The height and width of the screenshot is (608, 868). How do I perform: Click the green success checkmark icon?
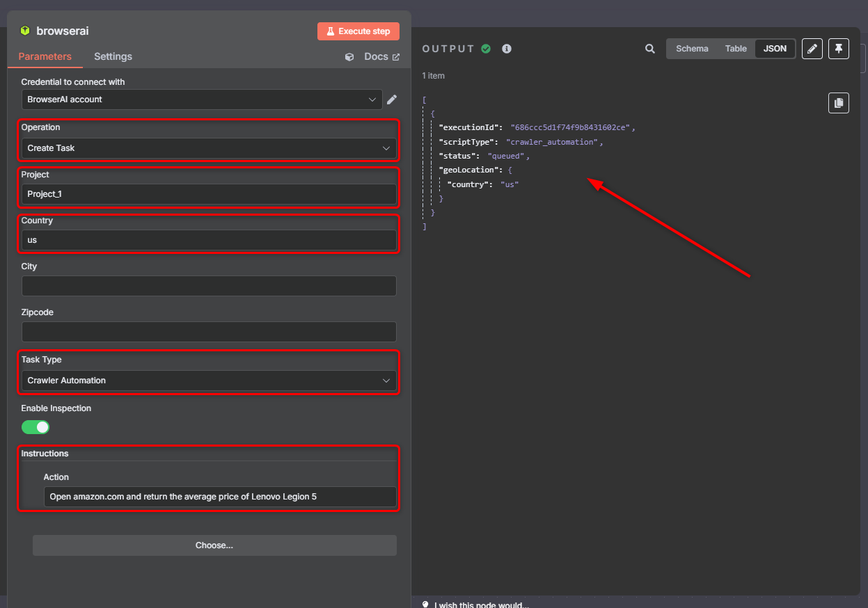click(x=486, y=49)
